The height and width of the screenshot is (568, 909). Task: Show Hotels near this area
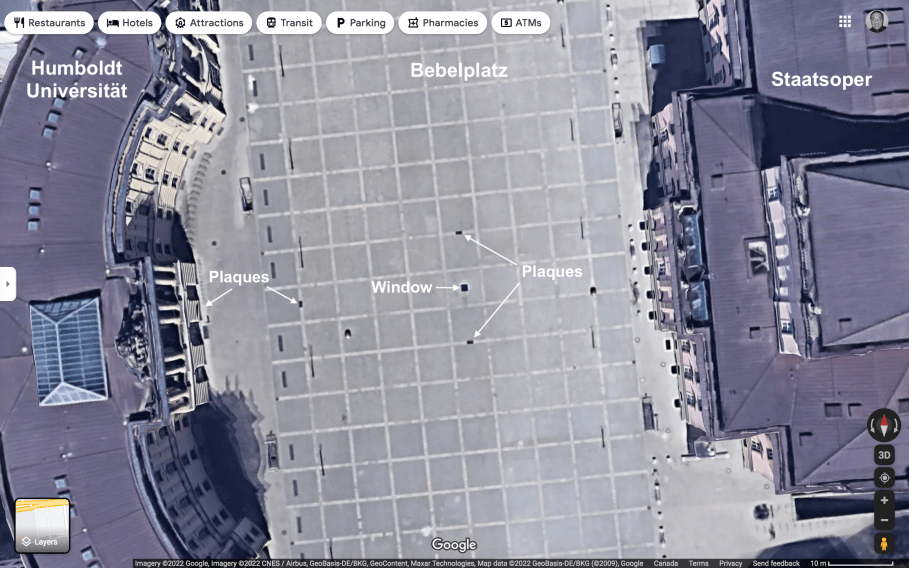[130, 23]
